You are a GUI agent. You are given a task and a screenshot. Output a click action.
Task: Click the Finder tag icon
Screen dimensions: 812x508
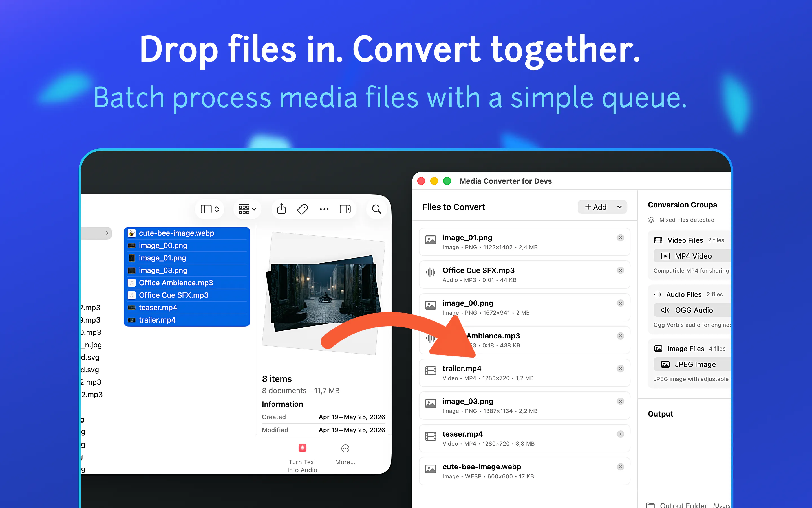[x=302, y=209]
